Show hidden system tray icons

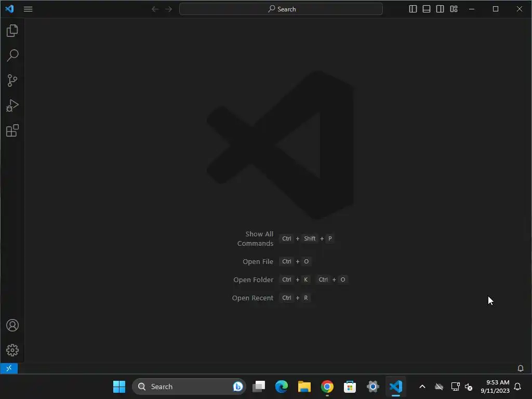pos(422,387)
